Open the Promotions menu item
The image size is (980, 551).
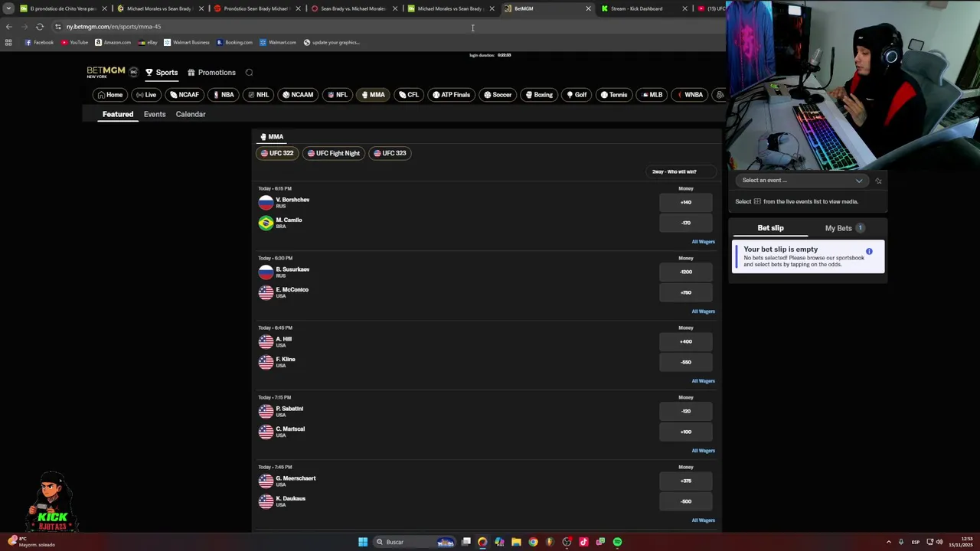(212, 73)
